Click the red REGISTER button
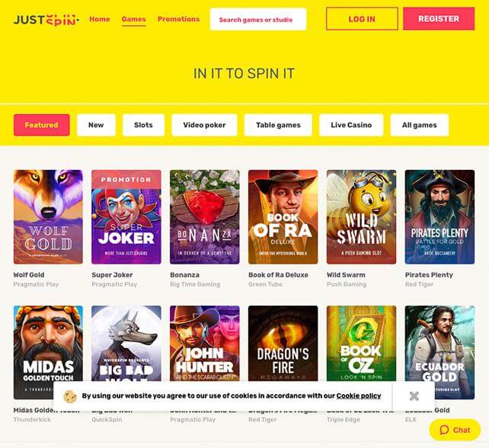The width and height of the screenshot is (489, 448). click(439, 19)
